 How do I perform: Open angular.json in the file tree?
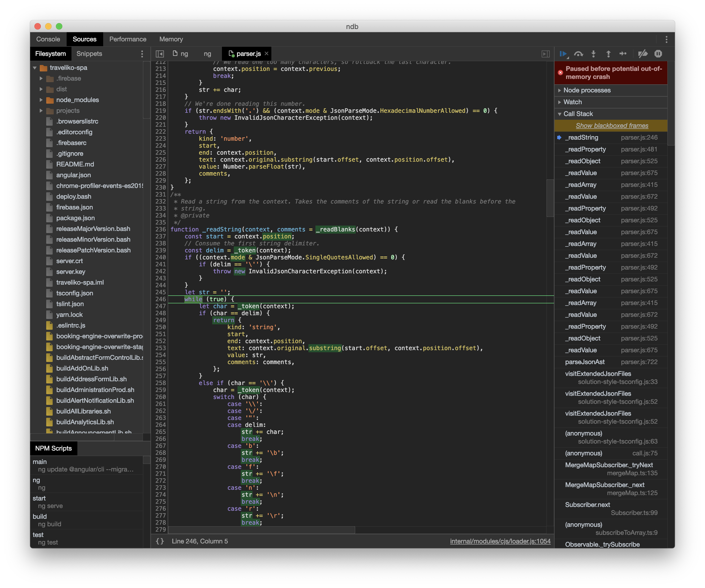[x=74, y=175]
